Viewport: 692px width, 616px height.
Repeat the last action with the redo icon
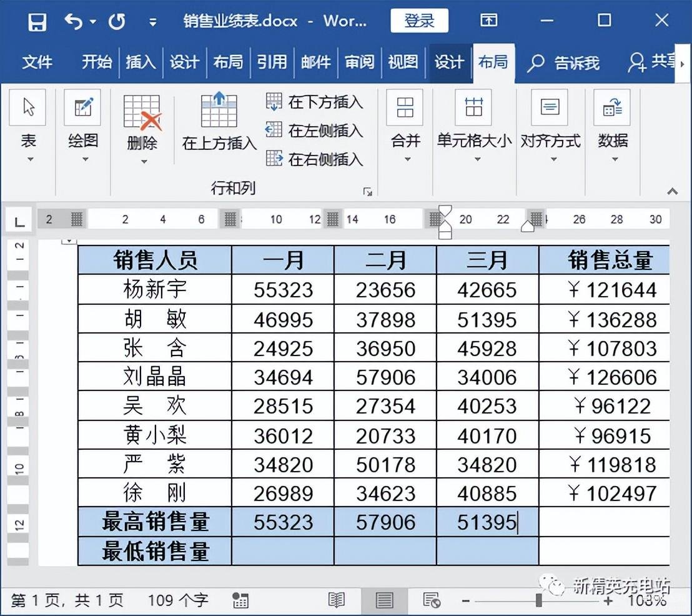pyautogui.click(x=117, y=22)
